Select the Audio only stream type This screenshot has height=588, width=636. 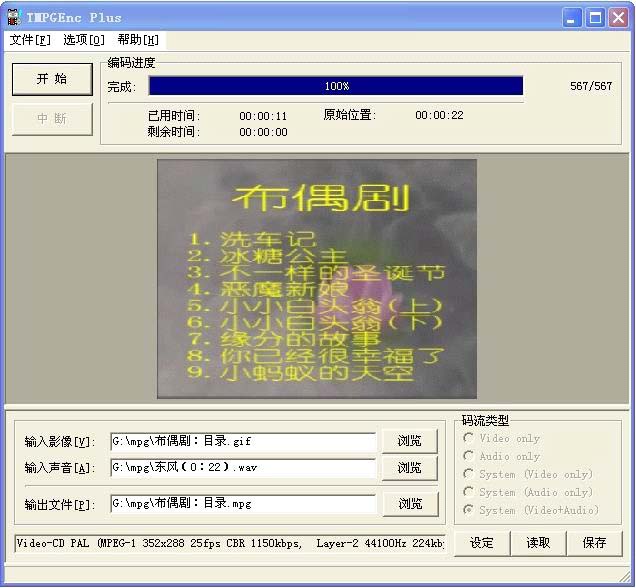pyautogui.click(x=469, y=456)
